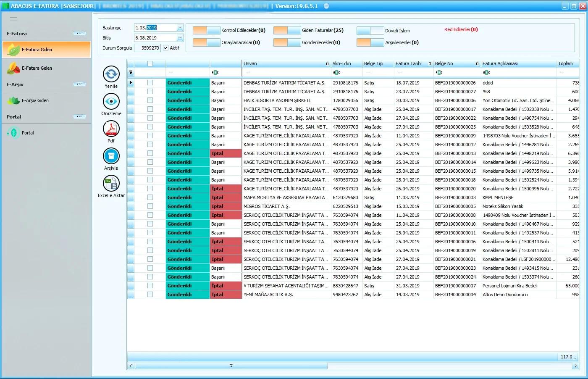The height and width of the screenshot is (379, 588).
Task: Click the Durum Sorgula input field
Action: tap(147, 48)
